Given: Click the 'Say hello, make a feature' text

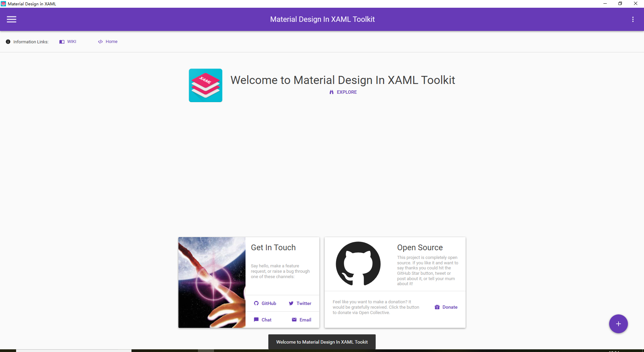Looking at the screenshot, I should [280, 271].
